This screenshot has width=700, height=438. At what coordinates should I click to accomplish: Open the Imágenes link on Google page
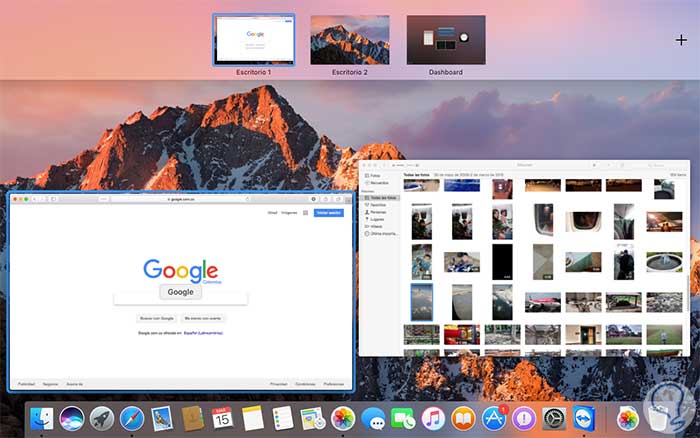click(x=289, y=213)
